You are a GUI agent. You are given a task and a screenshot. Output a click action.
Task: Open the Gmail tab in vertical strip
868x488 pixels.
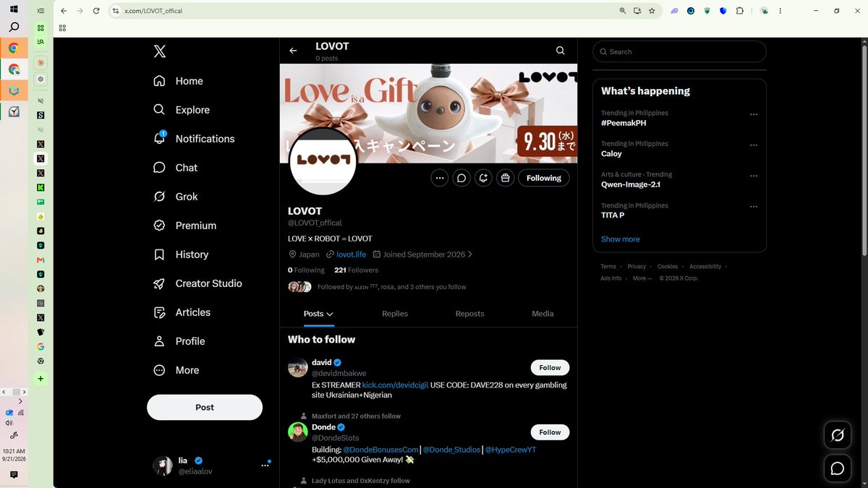coord(41,260)
